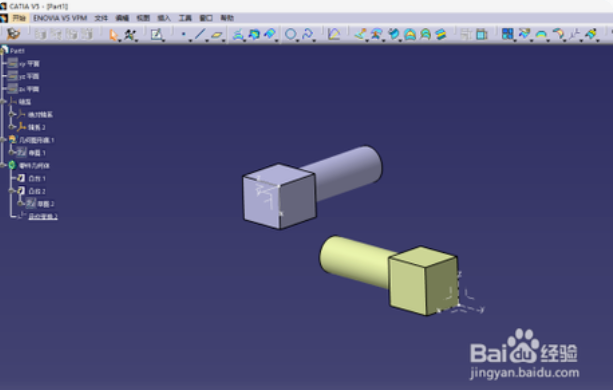Select the arrow Select tool icon
This screenshot has width=613, height=390.
point(113,35)
